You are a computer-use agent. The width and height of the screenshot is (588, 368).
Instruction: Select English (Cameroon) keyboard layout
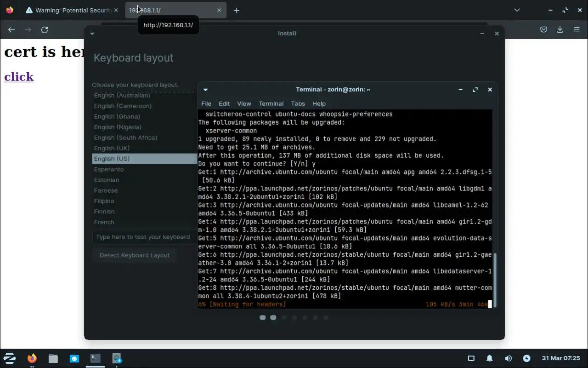click(x=145, y=106)
